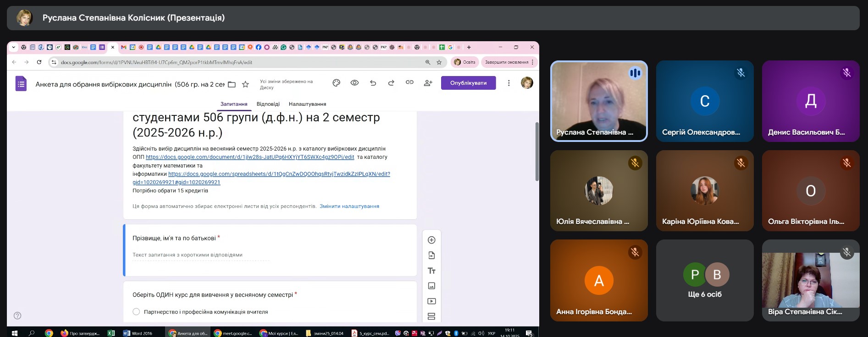The height and width of the screenshot is (337, 868).
Task: Add title and description via Tt icon
Action: coord(431,271)
